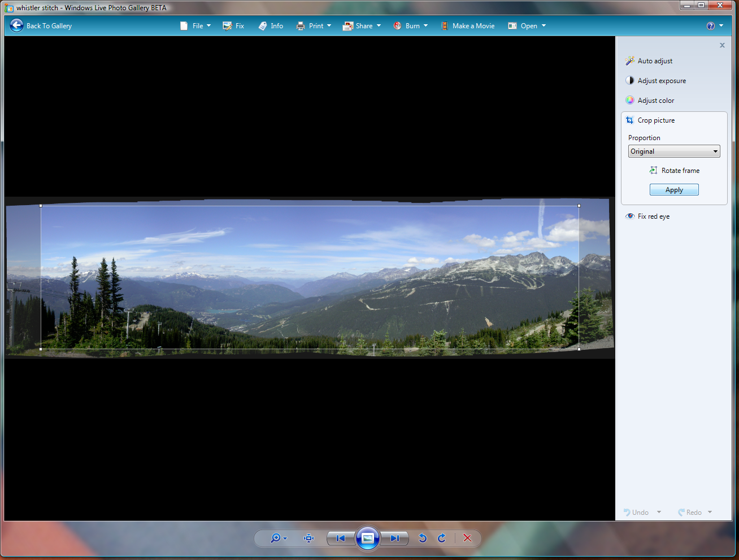Screen dimensions: 739x560
Task: Rotate the photo clockwise
Action: point(442,539)
